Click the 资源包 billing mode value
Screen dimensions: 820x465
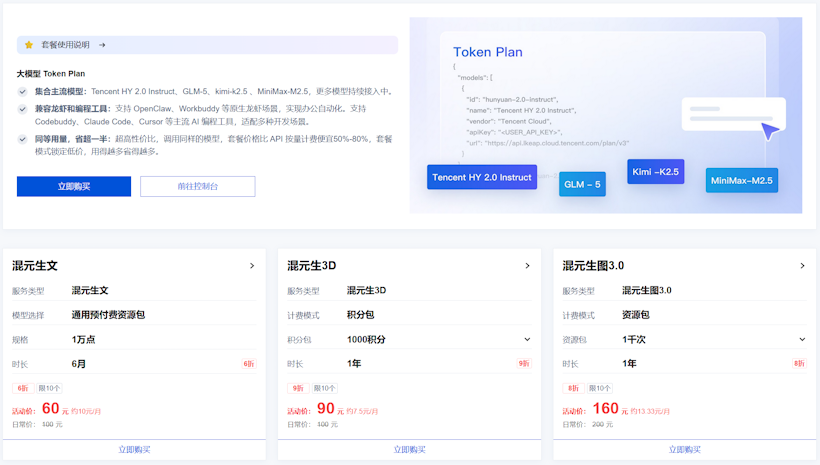[x=635, y=315]
